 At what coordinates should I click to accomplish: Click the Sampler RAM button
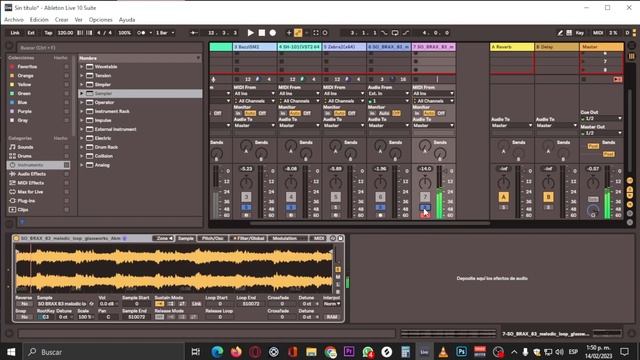332,317
